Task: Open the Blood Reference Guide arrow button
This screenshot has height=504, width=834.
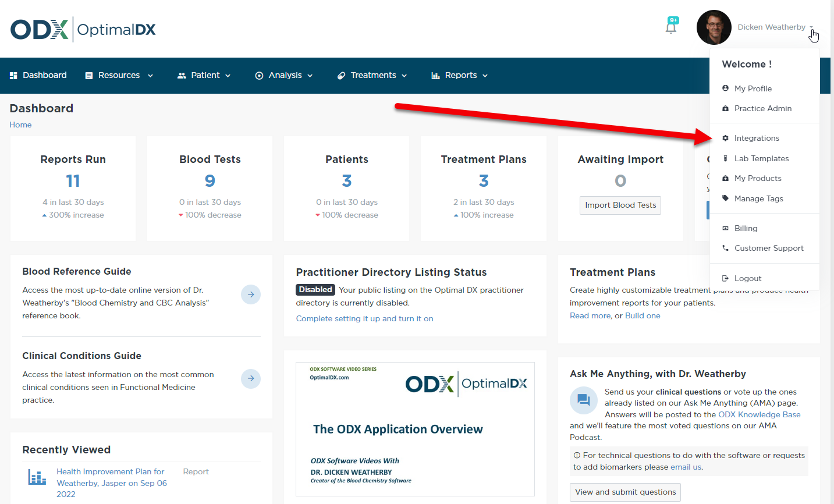Action: tap(251, 294)
